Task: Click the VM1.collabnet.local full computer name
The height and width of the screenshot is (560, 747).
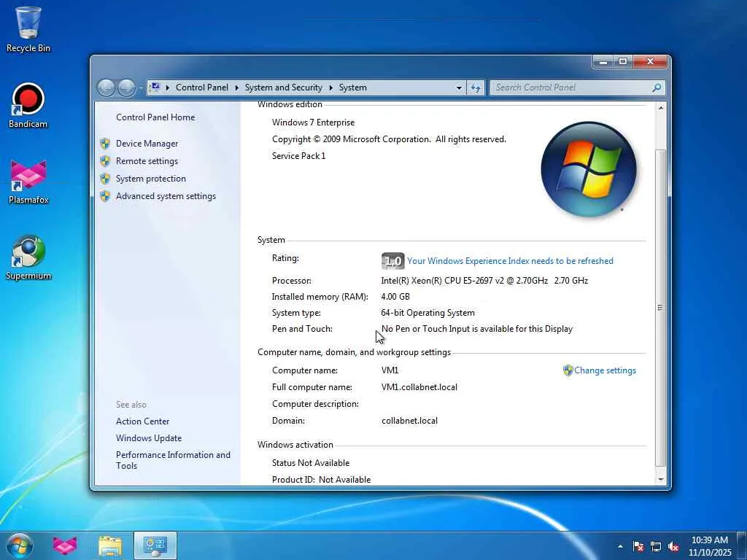Action: (x=419, y=387)
